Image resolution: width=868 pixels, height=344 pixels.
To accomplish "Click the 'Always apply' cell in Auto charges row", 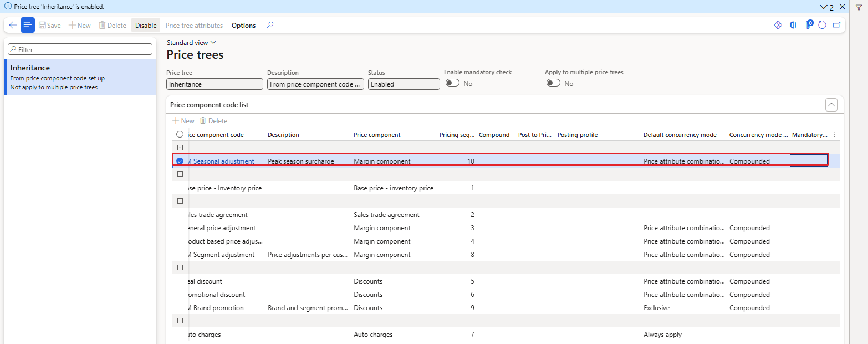I will (x=663, y=335).
